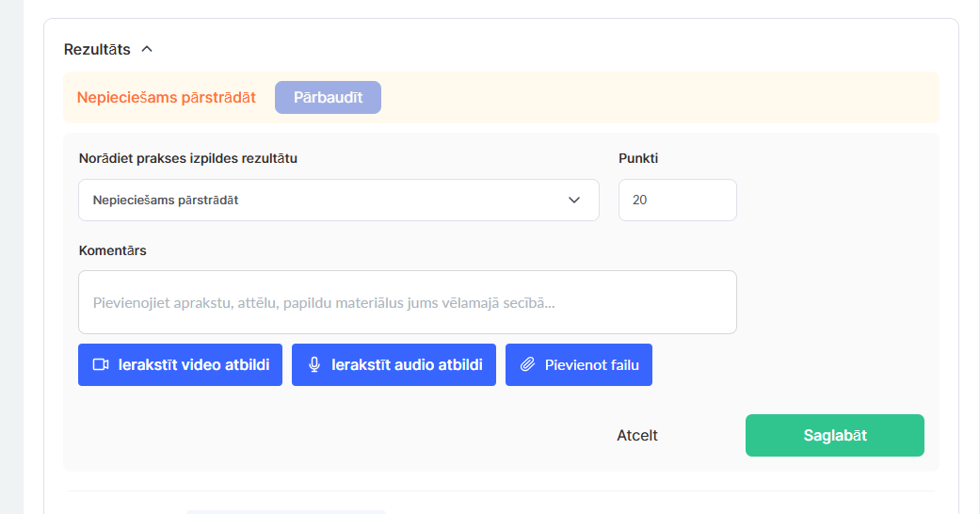Screen dimensions: 980x514
Task: Cancel editing with Atcelt
Action: click(x=637, y=436)
